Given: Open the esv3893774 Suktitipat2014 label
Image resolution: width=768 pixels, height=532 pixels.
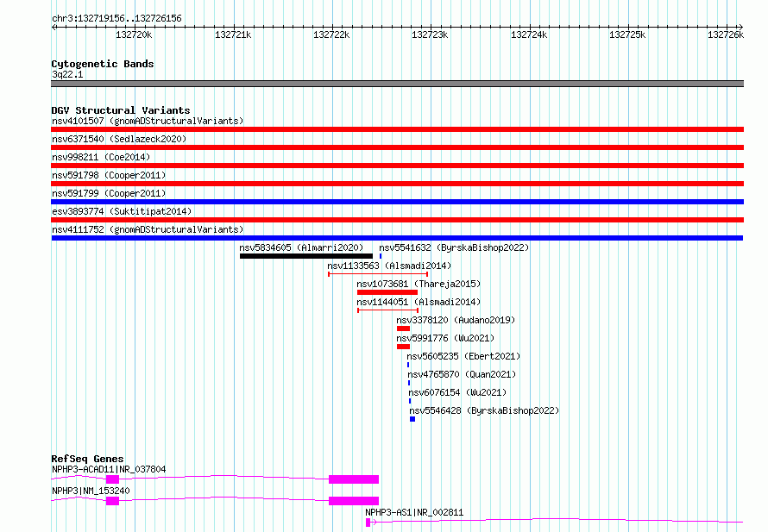Looking at the screenshot, I should 122,211.
